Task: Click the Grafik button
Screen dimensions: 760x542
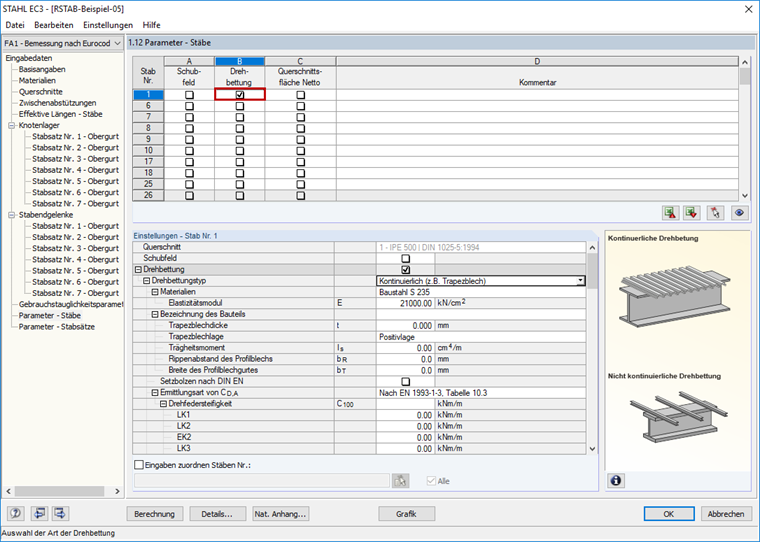Action: pos(406,514)
